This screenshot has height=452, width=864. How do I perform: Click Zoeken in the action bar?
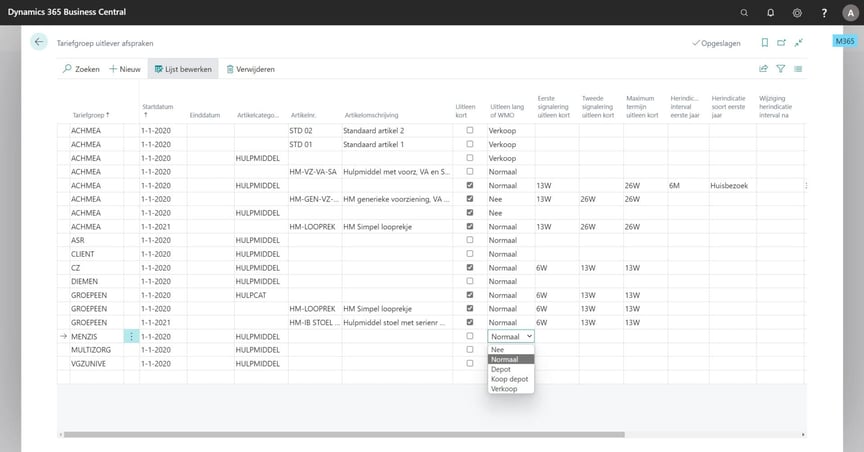coord(81,69)
